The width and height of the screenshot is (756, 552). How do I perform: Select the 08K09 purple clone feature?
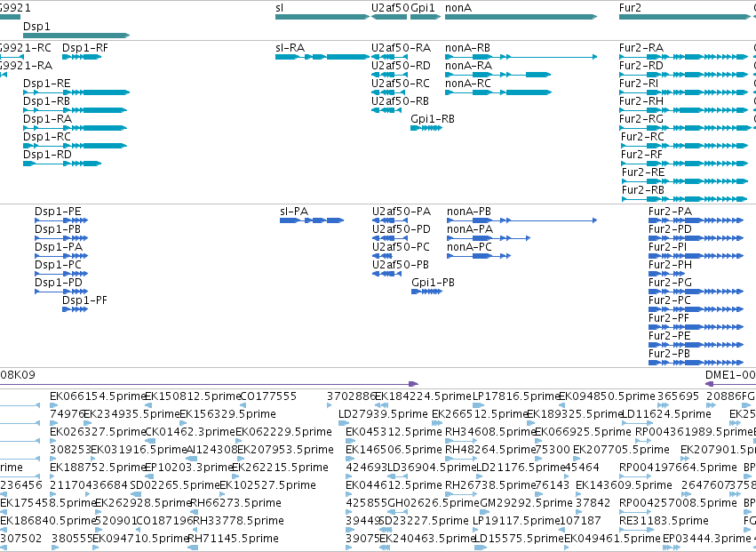pos(210,384)
